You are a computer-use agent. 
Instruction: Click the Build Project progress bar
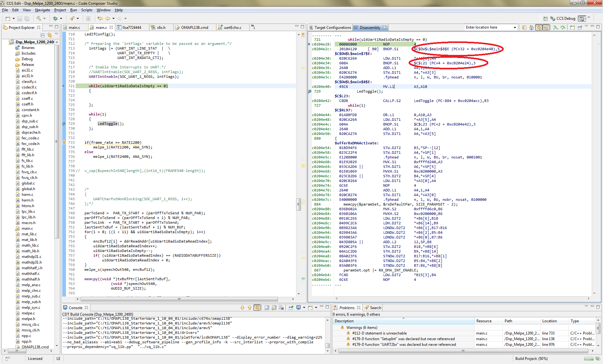click(x=589, y=359)
